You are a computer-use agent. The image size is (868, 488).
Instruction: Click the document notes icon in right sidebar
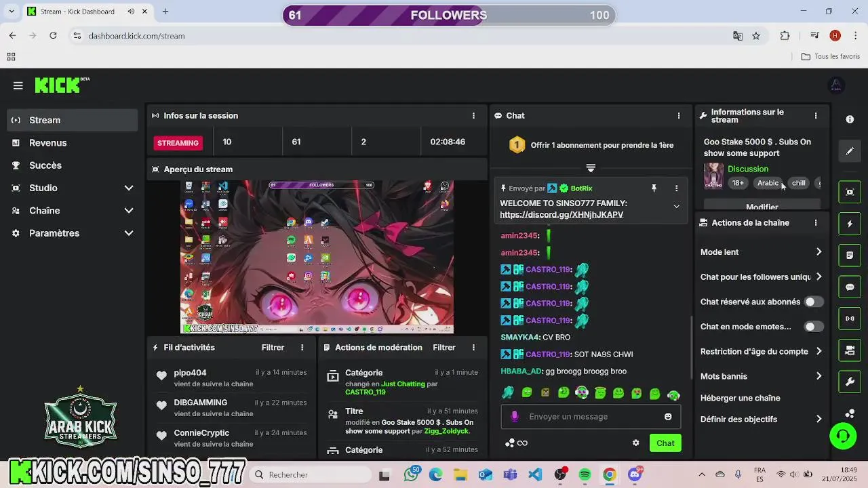pos(850,256)
